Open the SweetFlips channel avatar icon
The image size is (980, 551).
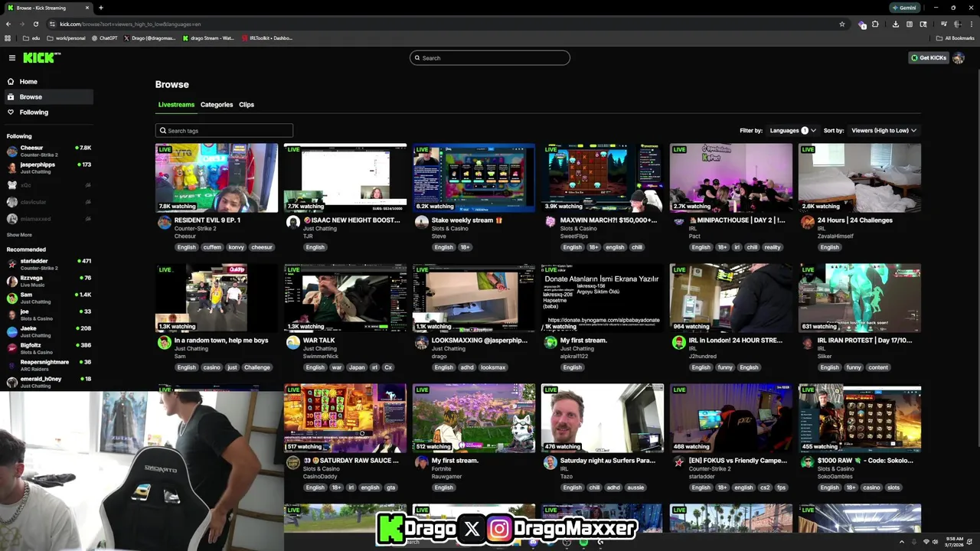550,222
